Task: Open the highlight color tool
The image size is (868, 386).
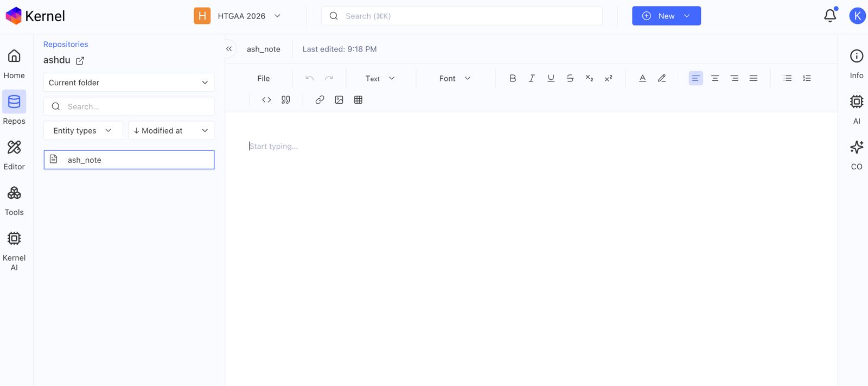Action: tap(662, 78)
